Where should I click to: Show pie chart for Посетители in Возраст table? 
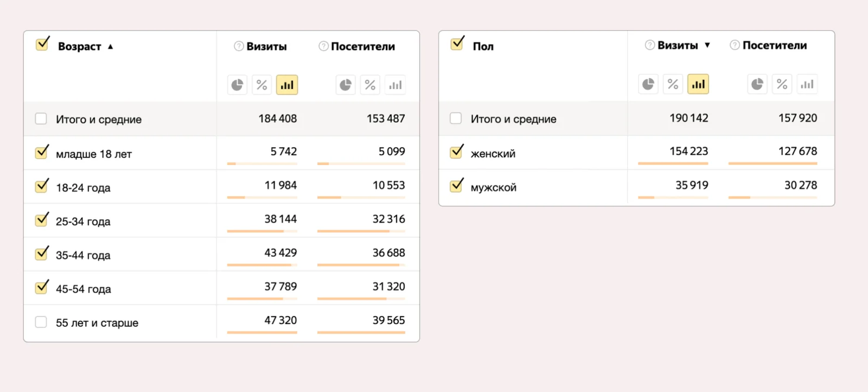346,85
